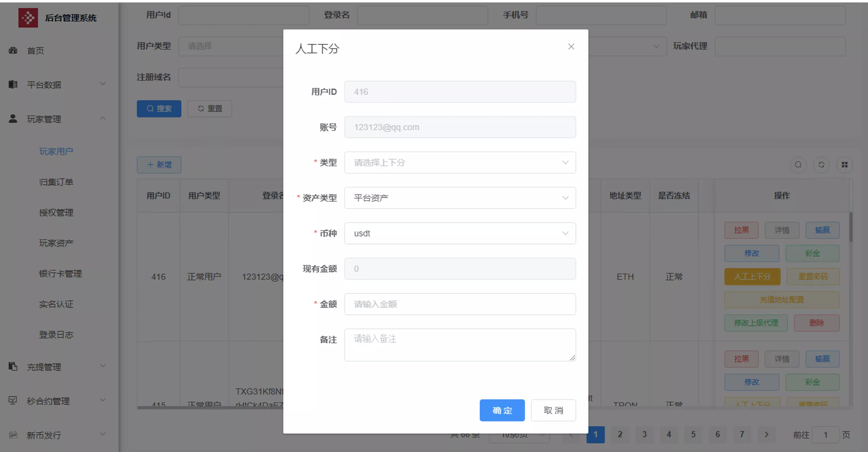The image size is (868, 452).
Task: Confirm the dialog with 确定
Action: coord(502,410)
